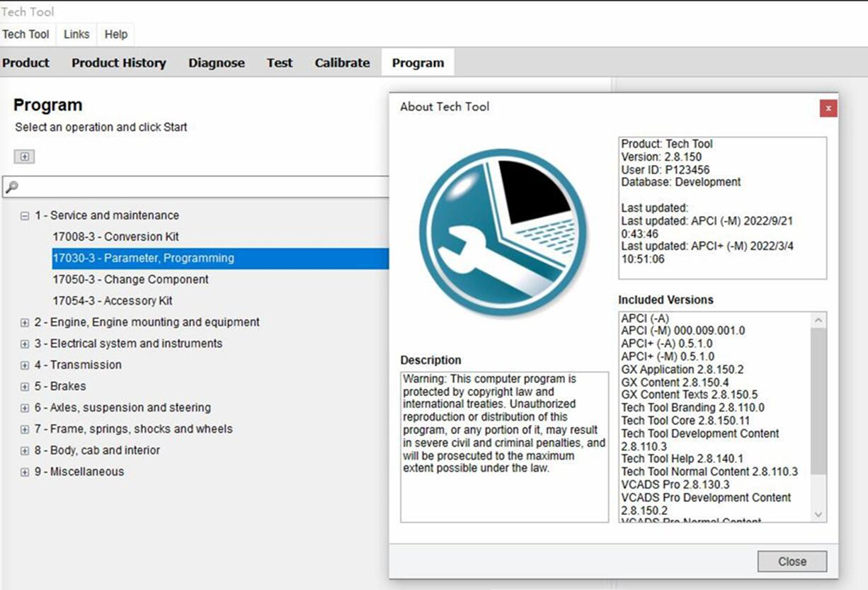Click the 8 - Body, cab label
Image resolution: width=868 pixels, height=590 pixels.
(x=97, y=450)
